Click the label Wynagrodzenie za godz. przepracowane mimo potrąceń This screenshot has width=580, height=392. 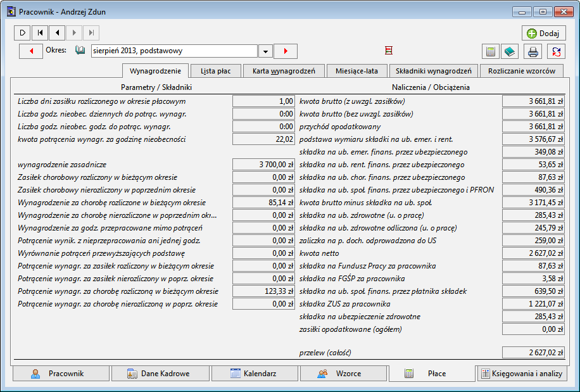pos(110,228)
